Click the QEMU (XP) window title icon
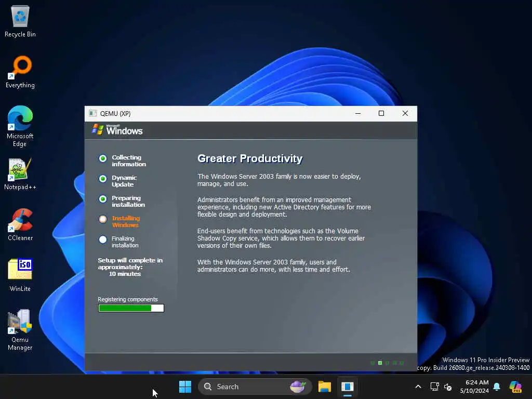The image size is (532, 399). (x=92, y=113)
